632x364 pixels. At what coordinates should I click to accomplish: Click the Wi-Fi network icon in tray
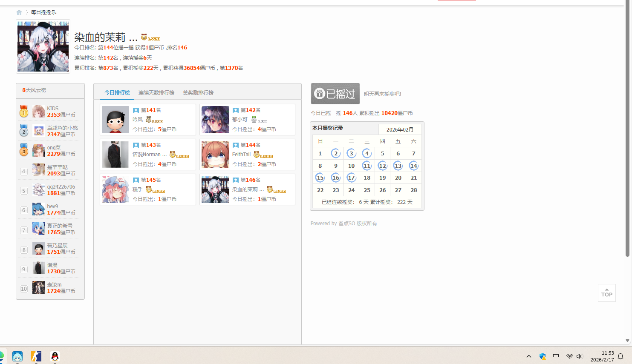coord(569,356)
